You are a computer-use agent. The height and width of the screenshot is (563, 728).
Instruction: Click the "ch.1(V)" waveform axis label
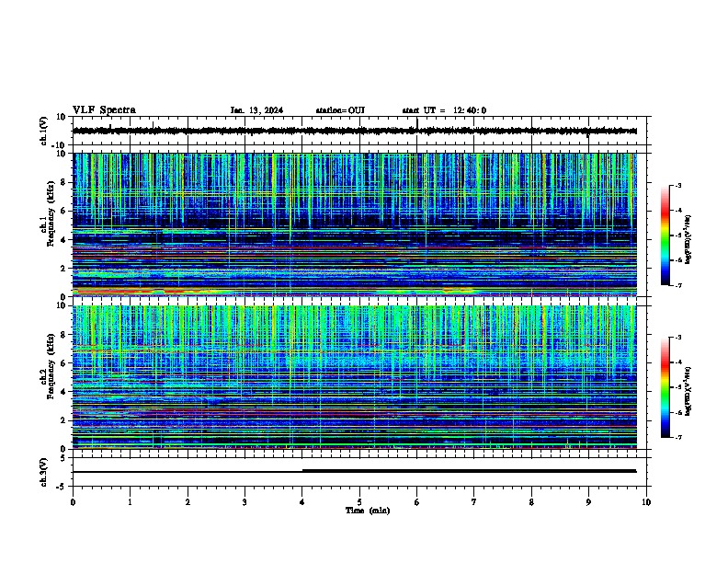(43, 131)
